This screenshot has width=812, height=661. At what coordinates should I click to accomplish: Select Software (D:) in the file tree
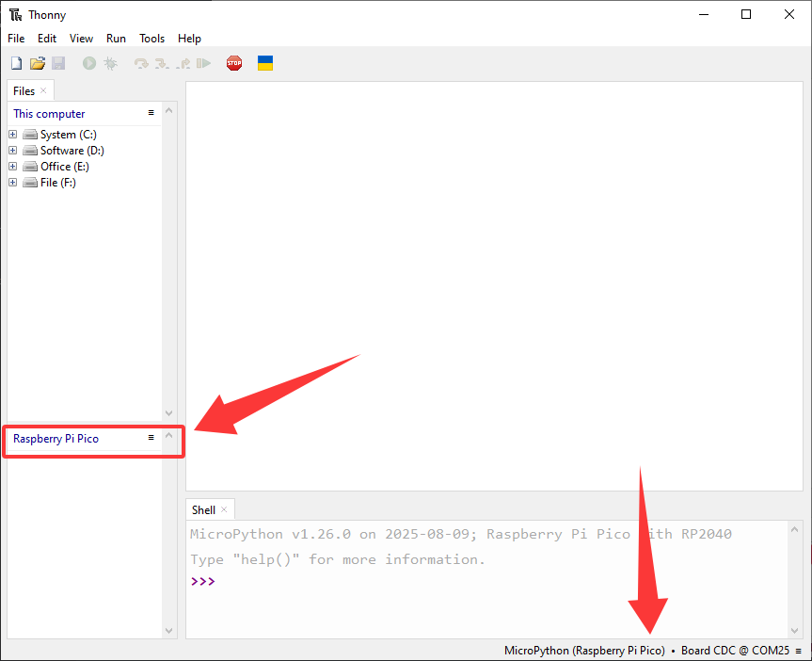(x=72, y=151)
